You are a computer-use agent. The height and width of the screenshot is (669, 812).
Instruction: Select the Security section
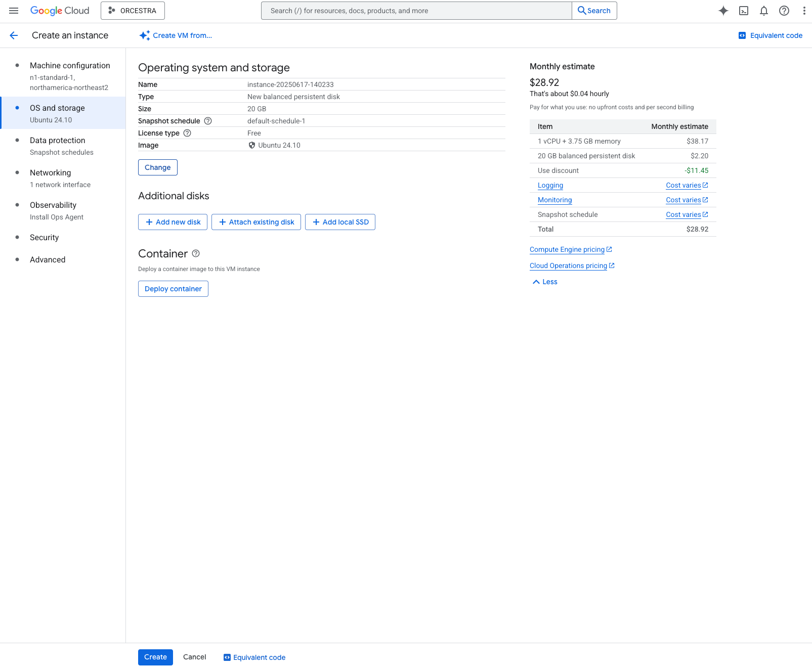point(44,238)
